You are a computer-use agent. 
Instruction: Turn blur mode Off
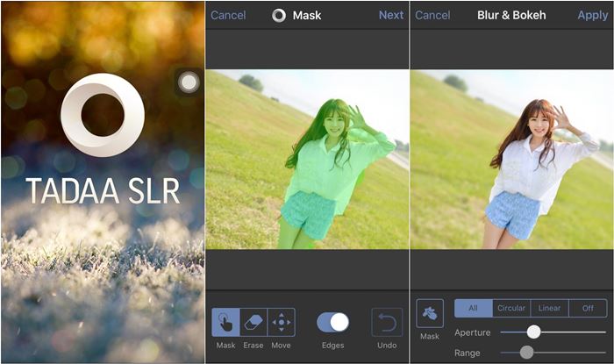click(x=588, y=308)
